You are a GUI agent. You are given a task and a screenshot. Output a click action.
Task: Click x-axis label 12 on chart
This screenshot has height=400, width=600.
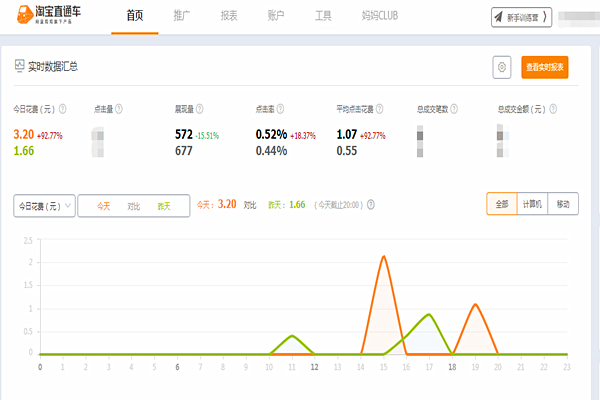314,367
